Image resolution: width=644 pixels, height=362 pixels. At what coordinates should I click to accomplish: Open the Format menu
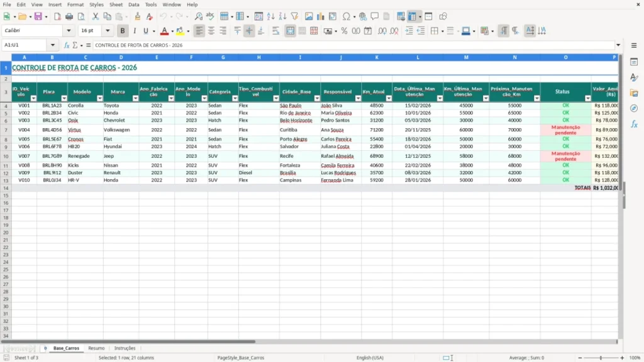point(75,4)
